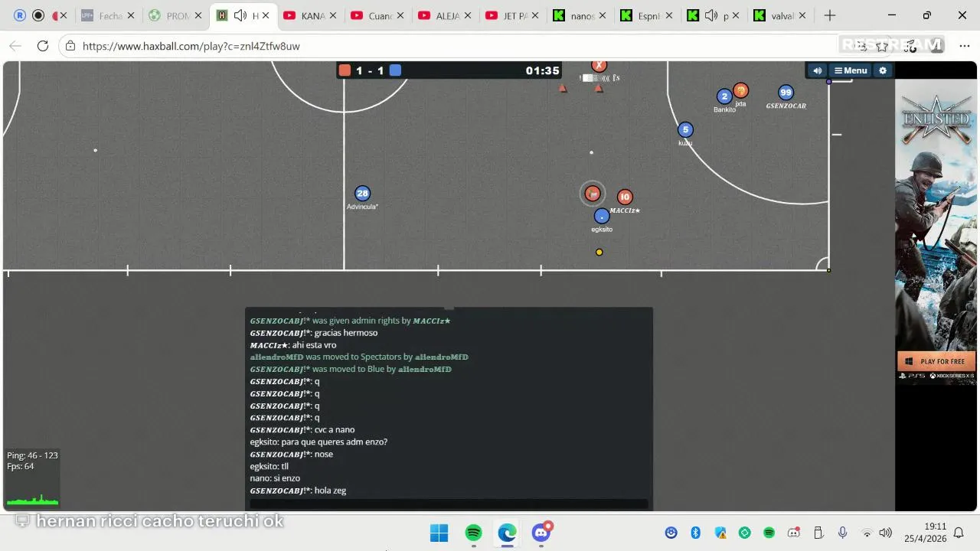
Task: Click the site lock icon in address bar
Action: 70,46
